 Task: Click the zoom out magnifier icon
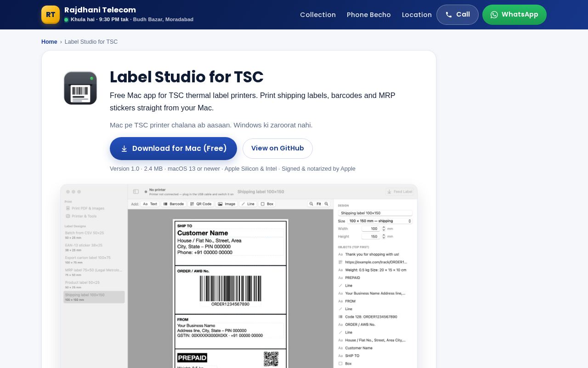click(311, 204)
